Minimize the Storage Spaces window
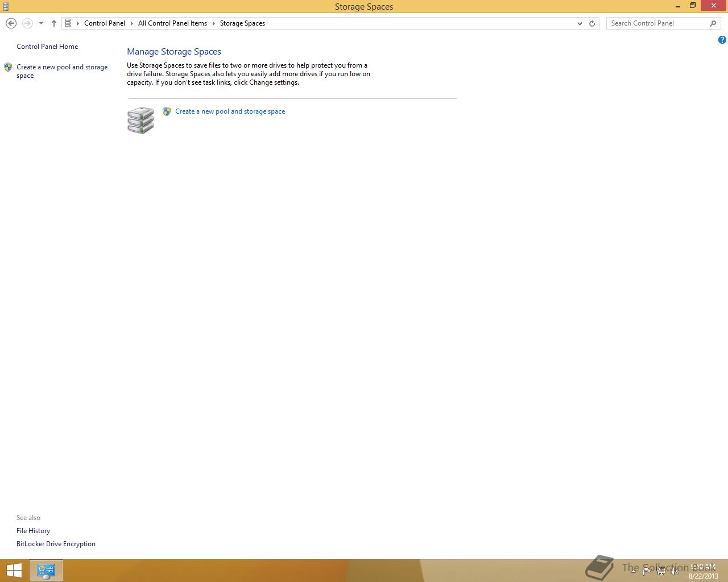The height and width of the screenshot is (582, 728). click(678, 6)
